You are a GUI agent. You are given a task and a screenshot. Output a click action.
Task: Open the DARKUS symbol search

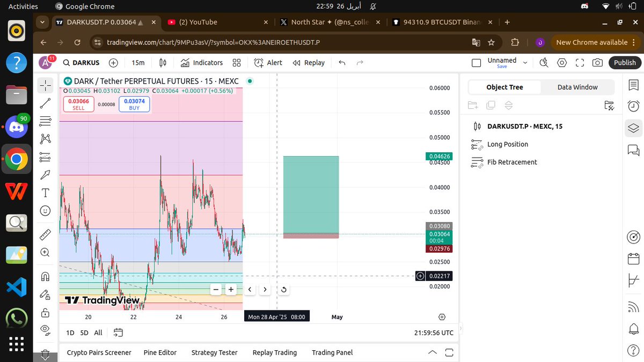point(82,63)
